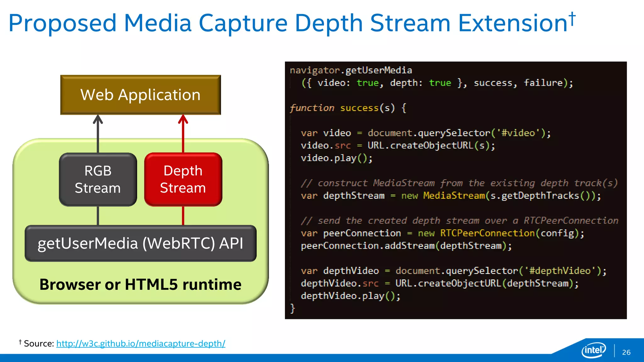Click the 'function success(s) {' code line

pyautogui.click(x=348, y=108)
